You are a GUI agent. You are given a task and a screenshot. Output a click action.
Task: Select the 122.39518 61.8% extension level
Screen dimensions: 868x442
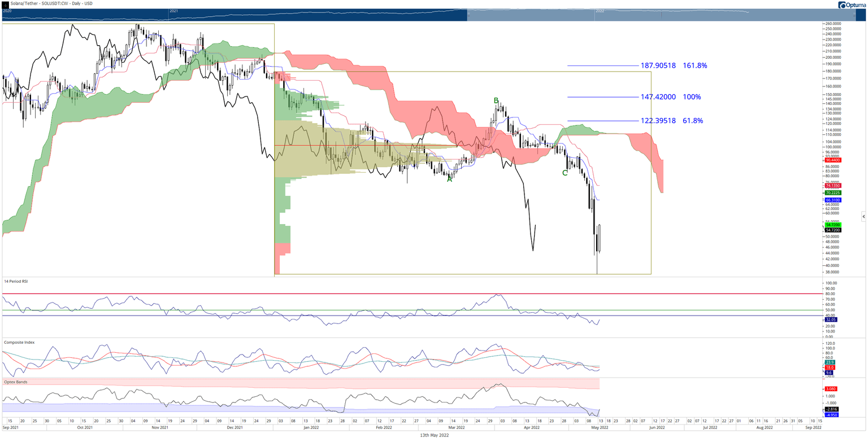pos(672,121)
